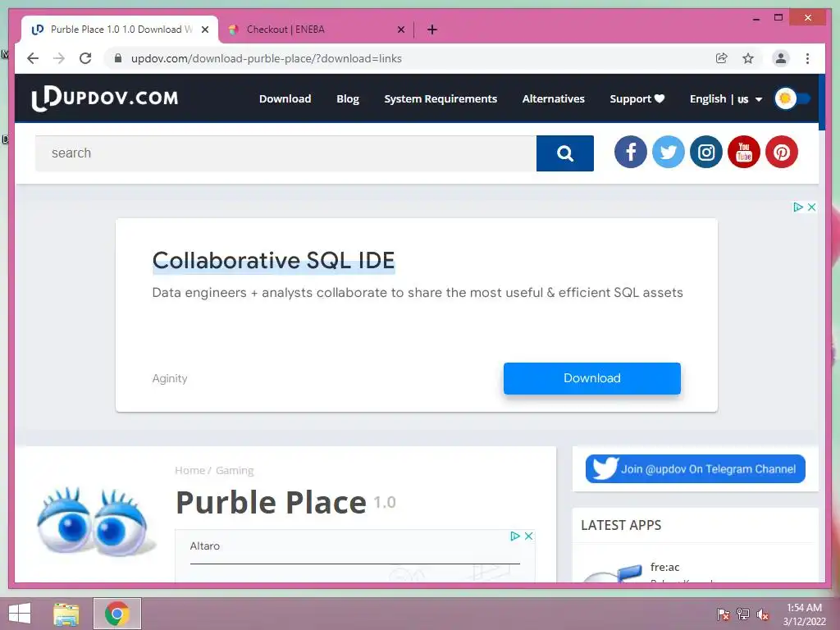Expand English | us language dropdown
The width and height of the screenshot is (840, 630).
pos(725,98)
